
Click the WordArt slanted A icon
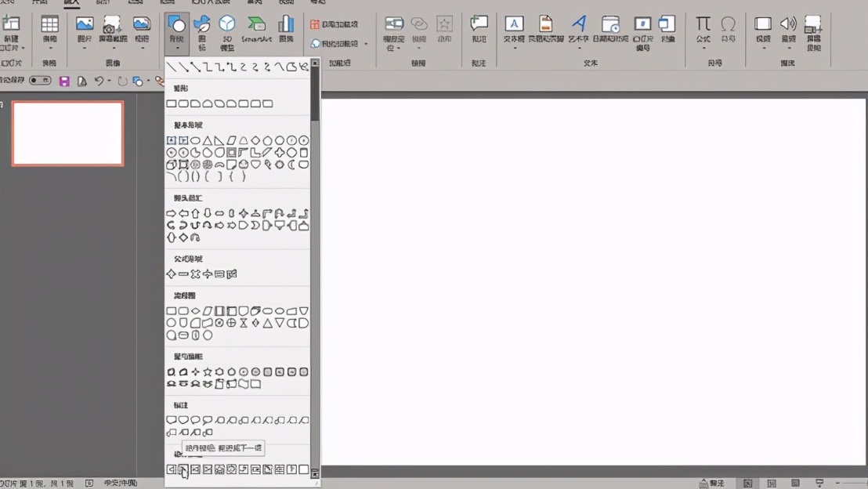pos(578,24)
